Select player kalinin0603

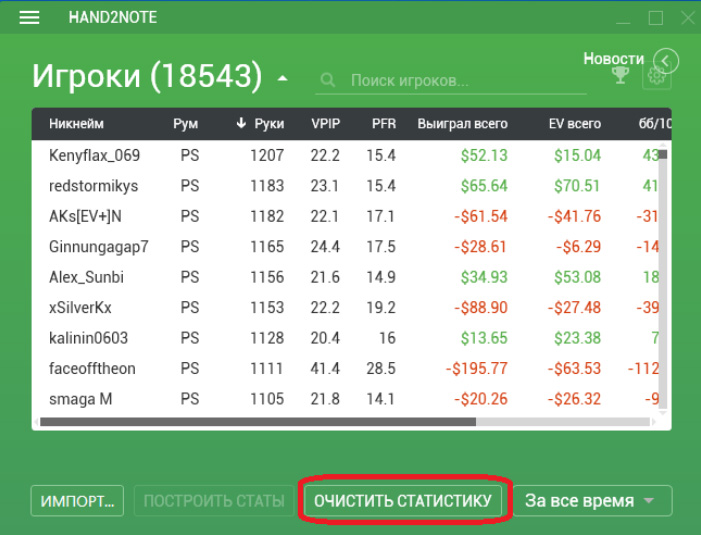[x=89, y=338]
